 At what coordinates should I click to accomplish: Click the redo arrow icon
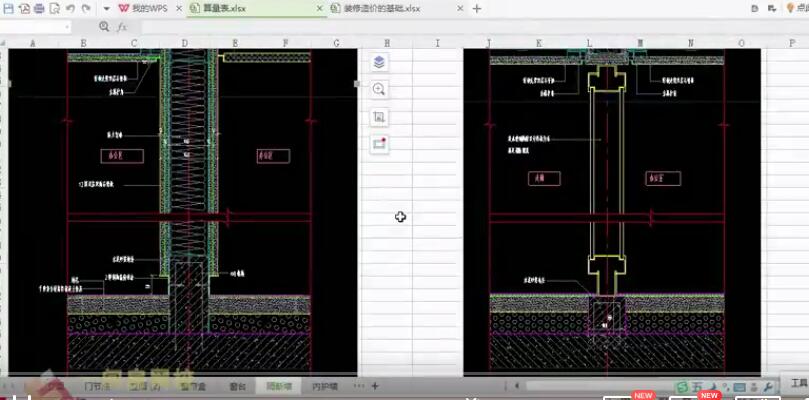click(x=86, y=8)
